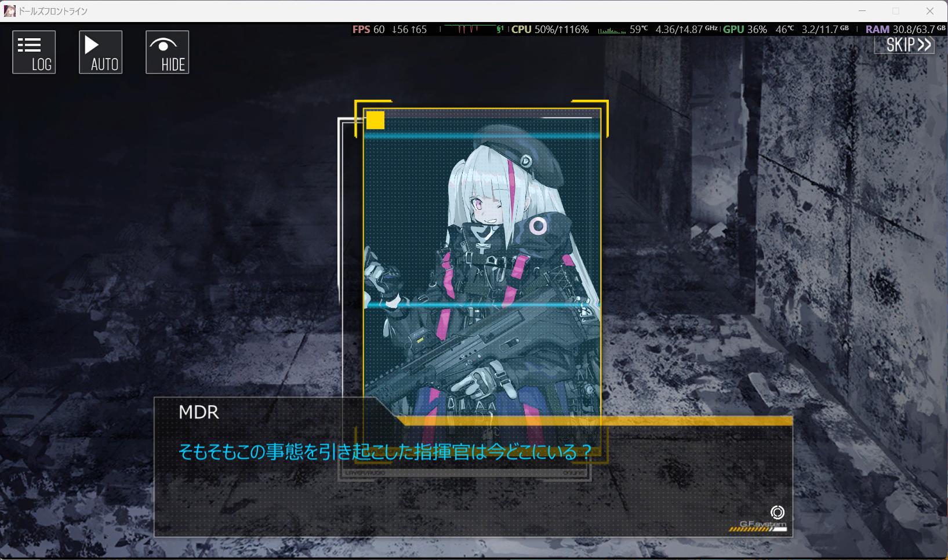Click the ドールズフロントライン window title
This screenshot has height=560, width=948.
tap(53, 11)
